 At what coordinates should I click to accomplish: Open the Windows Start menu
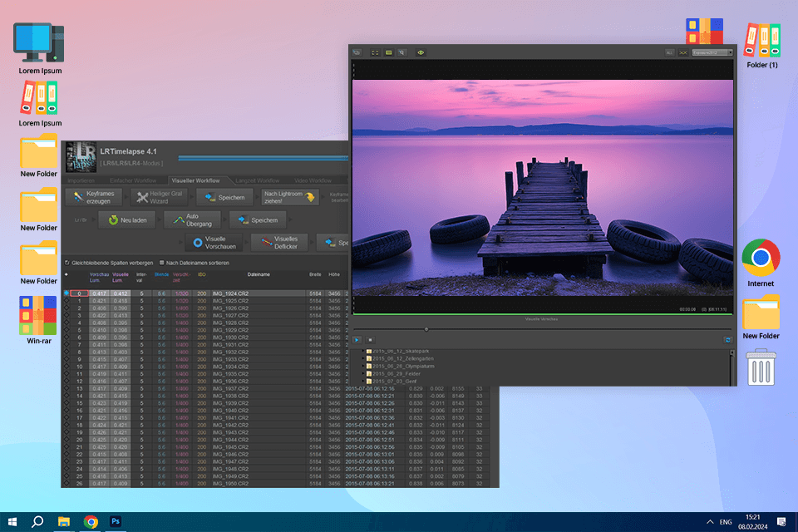(12, 522)
